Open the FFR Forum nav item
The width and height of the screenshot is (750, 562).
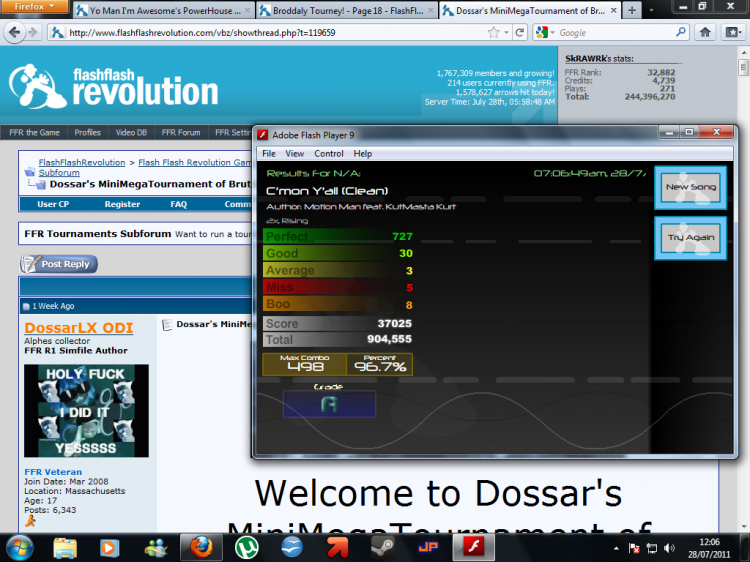[x=181, y=132]
